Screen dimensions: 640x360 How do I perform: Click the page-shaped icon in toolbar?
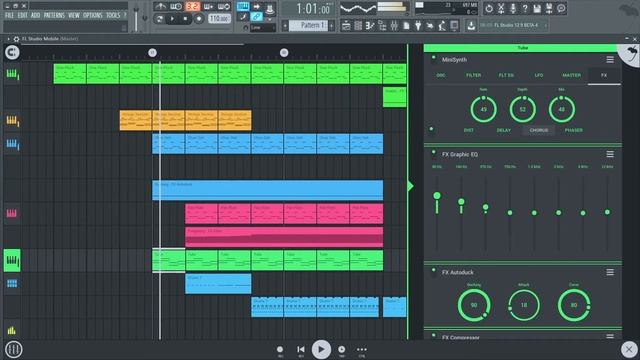click(x=406, y=26)
